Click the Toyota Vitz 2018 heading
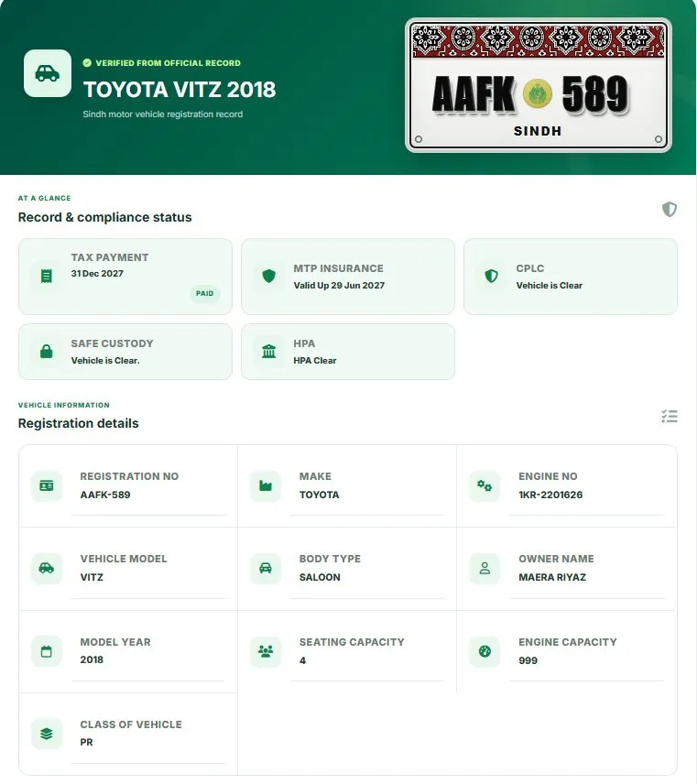 click(x=180, y=90)
